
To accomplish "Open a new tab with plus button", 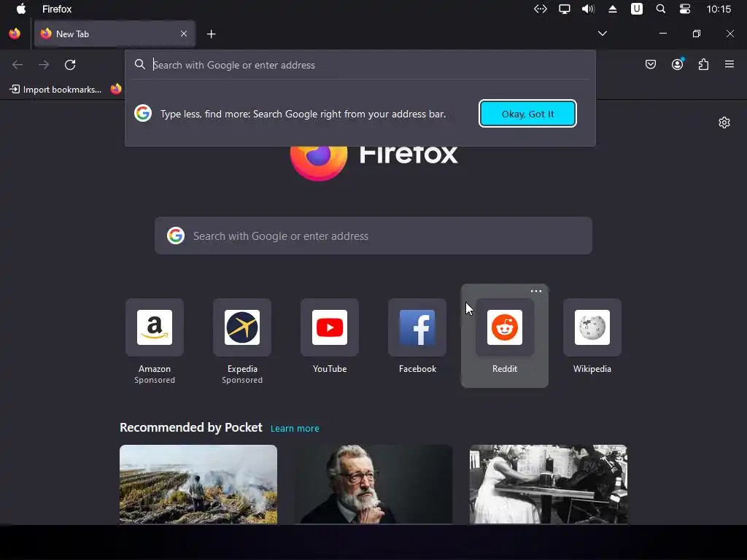I will tap(212, 34).
